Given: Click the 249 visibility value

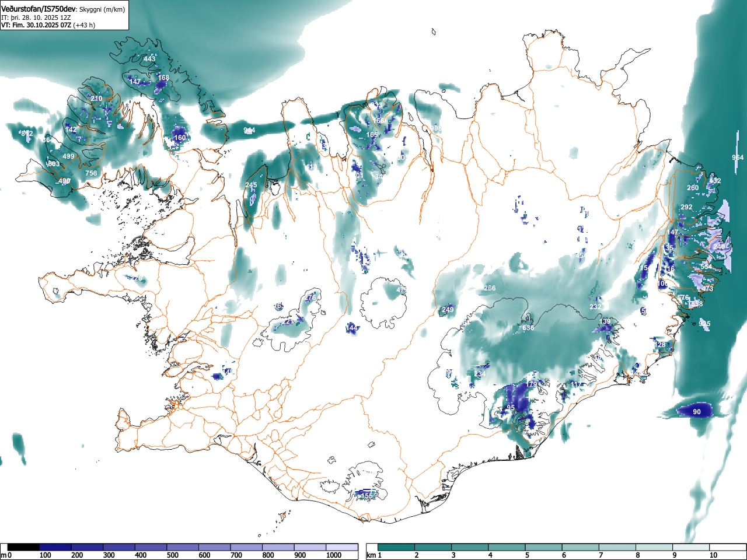Looking at the screenshot, I should pyautogui.click(x=448, y=310).
